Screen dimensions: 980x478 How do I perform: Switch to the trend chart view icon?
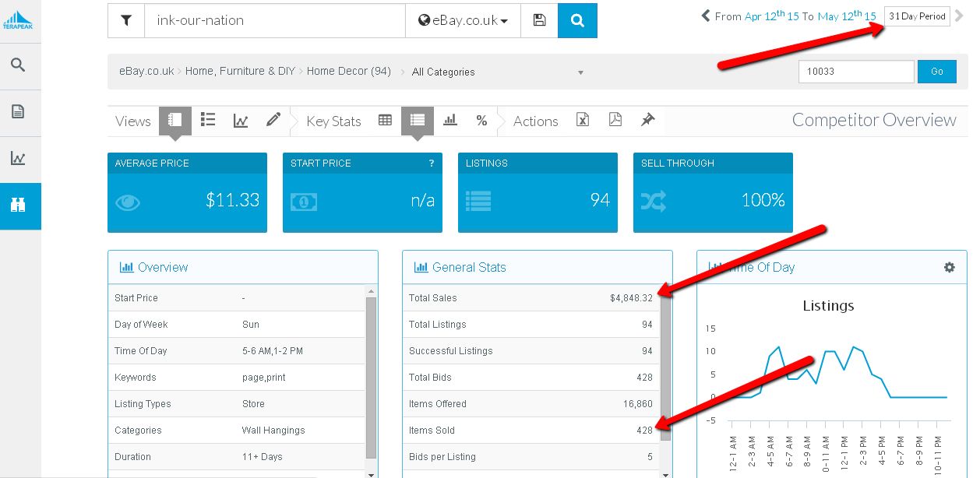tap(241, 121)
